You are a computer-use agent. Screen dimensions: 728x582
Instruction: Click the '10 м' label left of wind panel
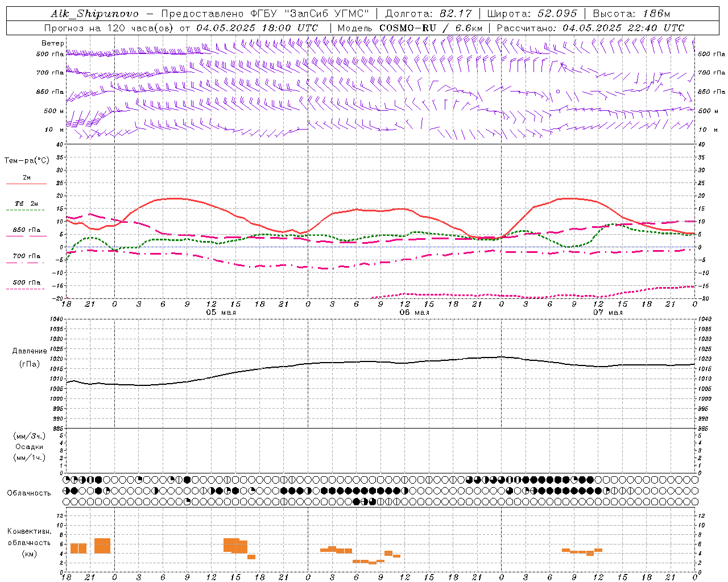[55, 130]
